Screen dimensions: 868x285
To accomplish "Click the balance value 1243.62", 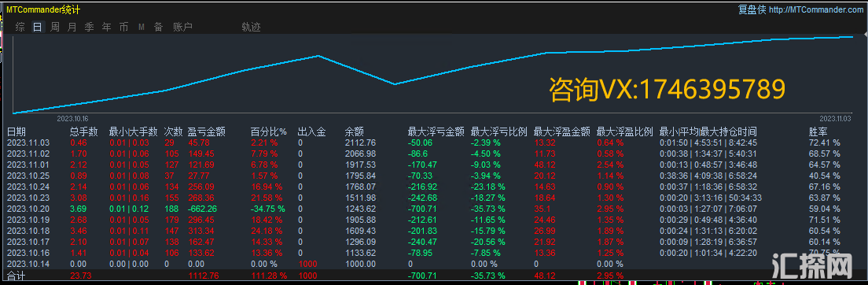I will [x=360, y=209].
